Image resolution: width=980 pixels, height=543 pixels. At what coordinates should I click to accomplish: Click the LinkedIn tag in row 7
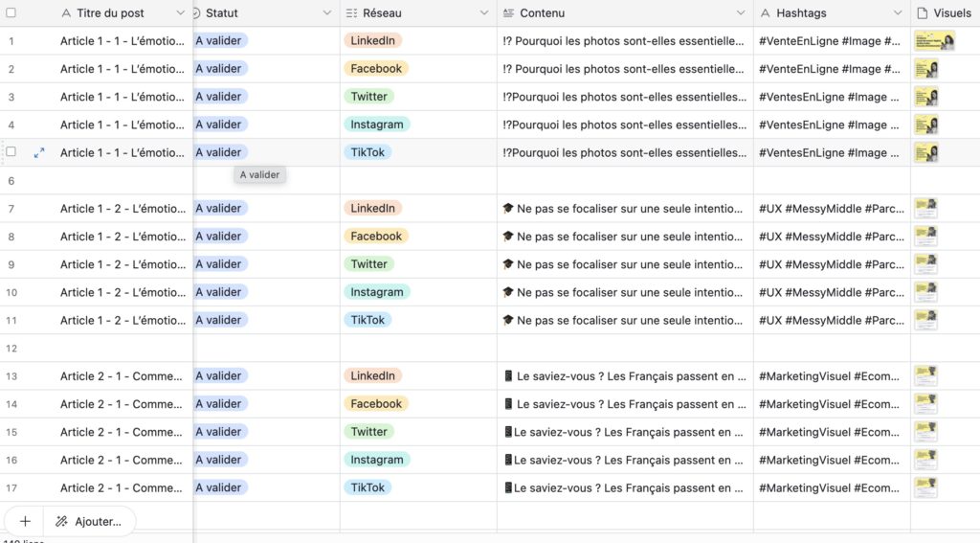point(372,209)
